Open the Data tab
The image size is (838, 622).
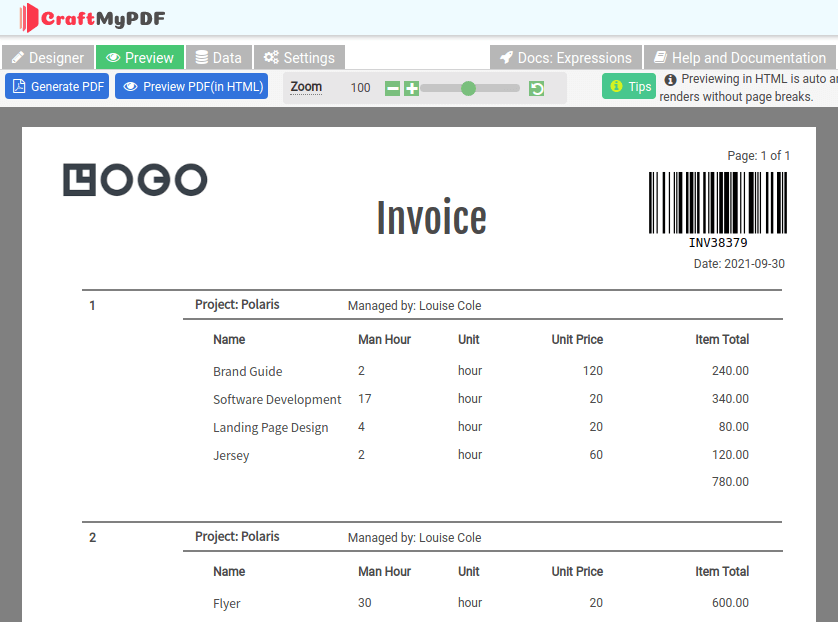coord(219,57)
